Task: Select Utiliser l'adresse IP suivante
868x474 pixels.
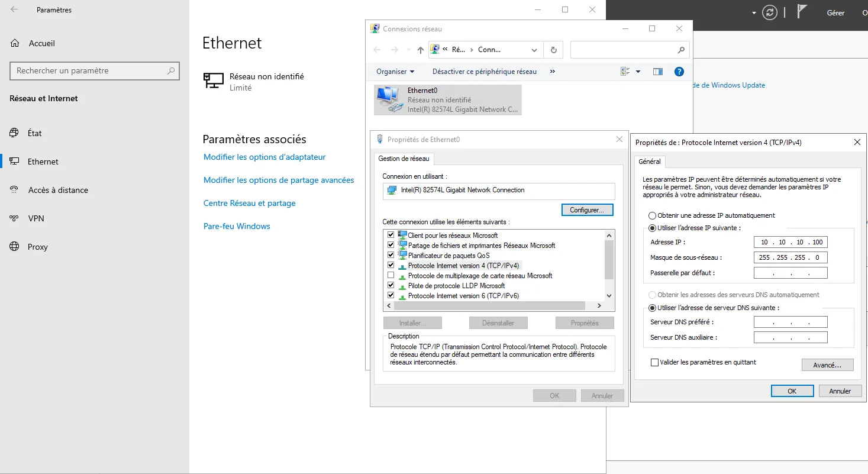Action: 653,228
